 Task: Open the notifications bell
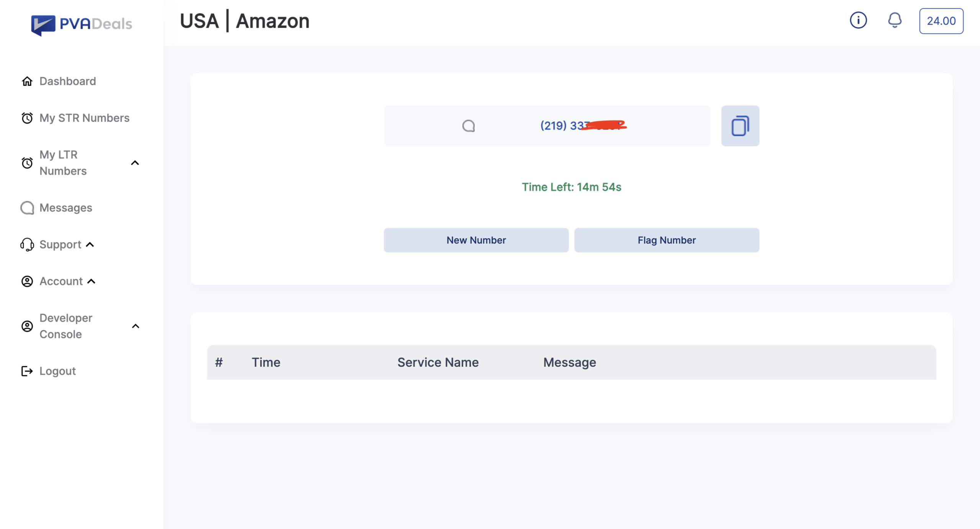[895, 20]
